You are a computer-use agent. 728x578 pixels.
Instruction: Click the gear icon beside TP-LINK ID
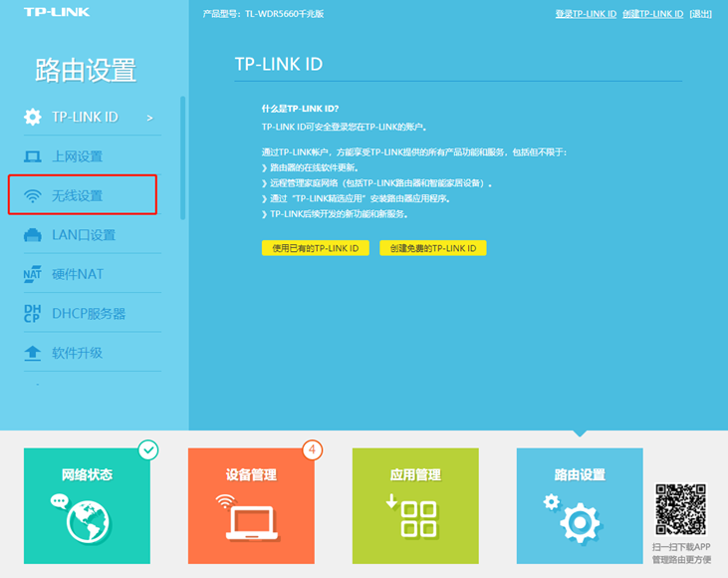tap(33, 118)
